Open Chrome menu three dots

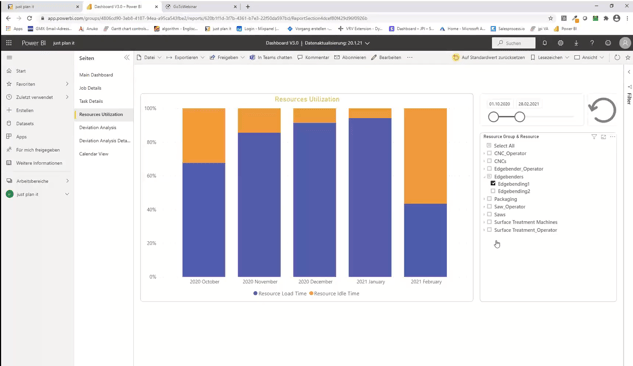pyautogui.click(x=627, y=18)
